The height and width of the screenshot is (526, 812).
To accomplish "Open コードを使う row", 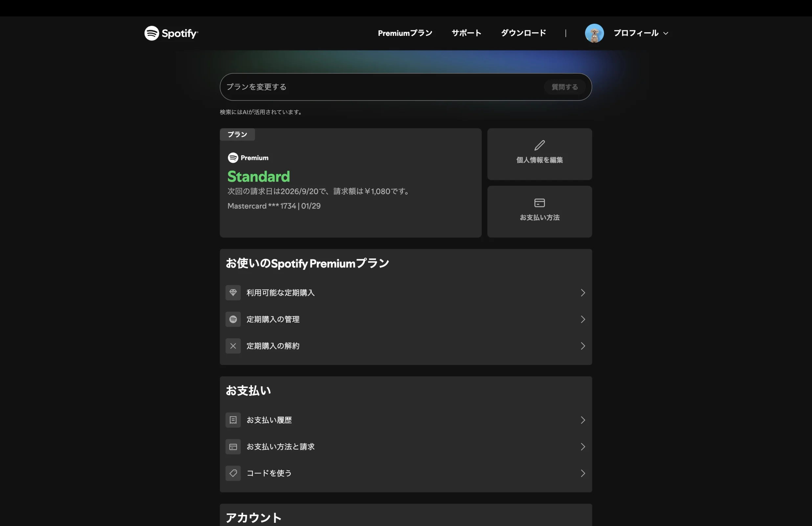I will click(x=406, y=473).
